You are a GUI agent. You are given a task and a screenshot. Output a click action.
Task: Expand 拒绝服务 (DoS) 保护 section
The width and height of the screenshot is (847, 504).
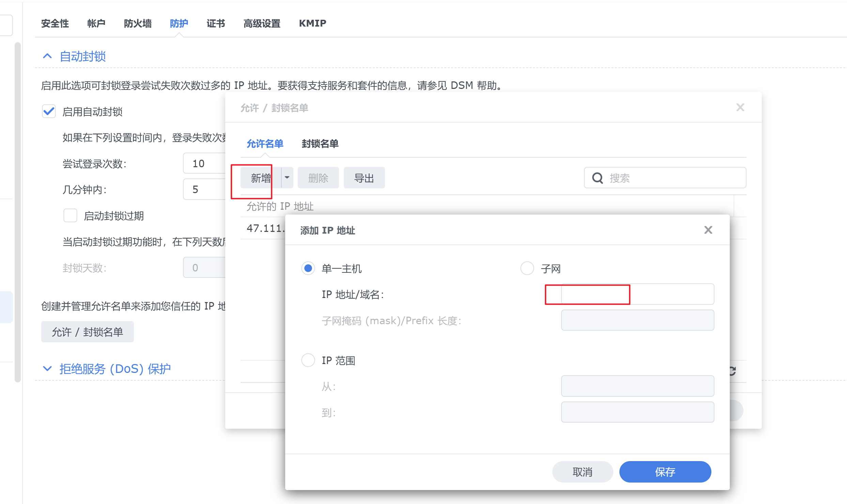pyautogui.click(x=47, y=368)
